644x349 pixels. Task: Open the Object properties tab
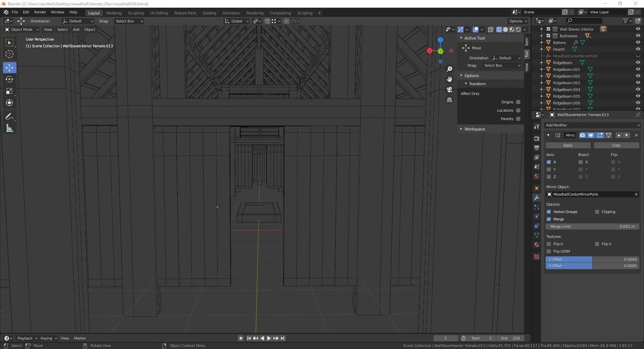pyautogui.click(x=536, y=188)
